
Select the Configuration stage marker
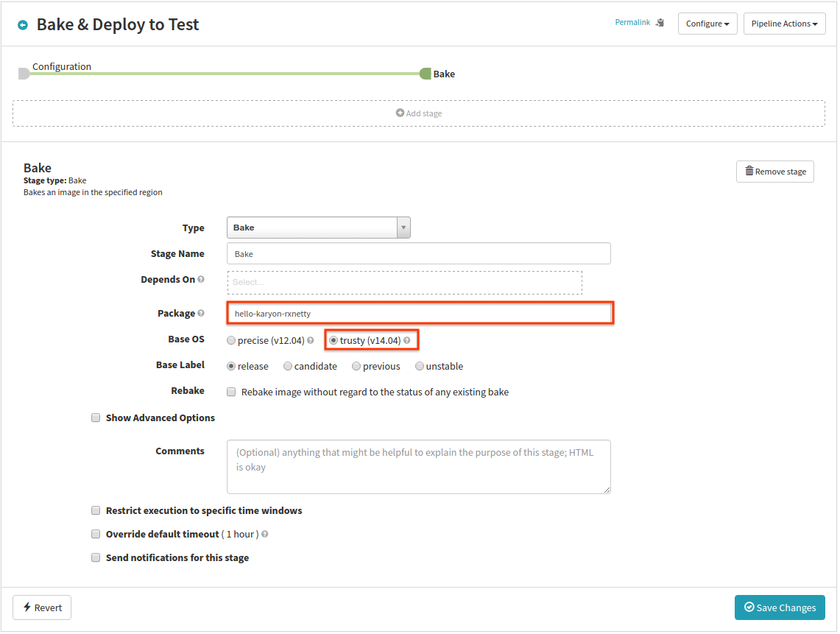click(x=24, y=74)
